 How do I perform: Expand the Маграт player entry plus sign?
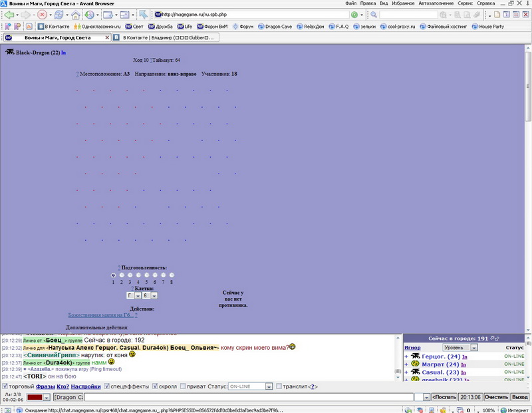point(406,364)
